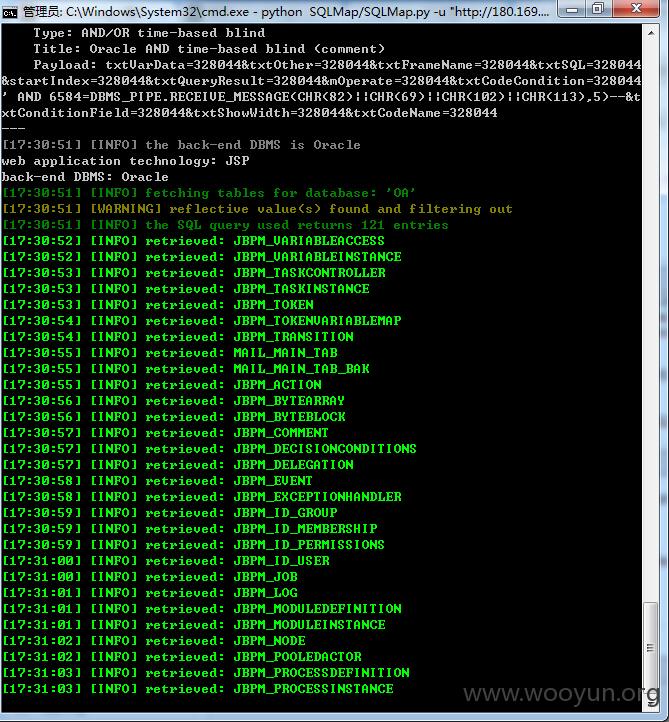Click retrieved JBPM_COMMENT entry
669x722 pixels.
tap(166, 433)
